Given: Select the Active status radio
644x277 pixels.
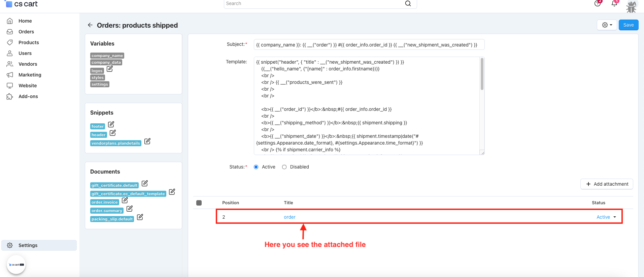Looking at the screenshot, I should (256, 167).
